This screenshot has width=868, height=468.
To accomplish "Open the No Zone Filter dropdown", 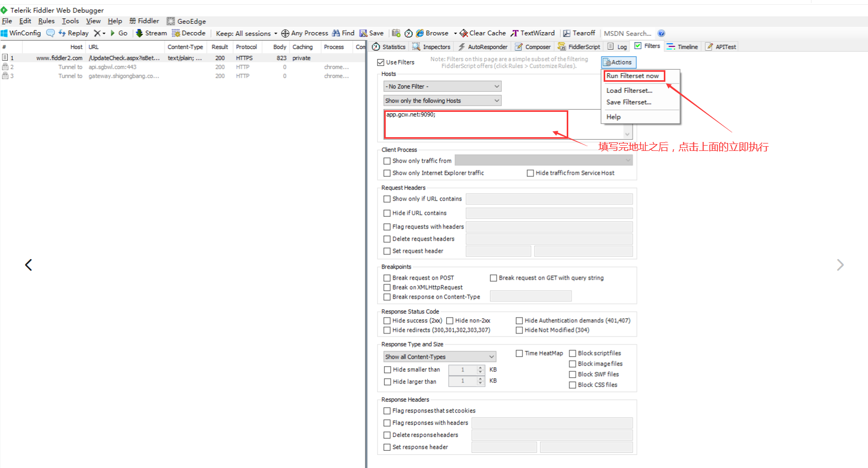I will [442, 87].
